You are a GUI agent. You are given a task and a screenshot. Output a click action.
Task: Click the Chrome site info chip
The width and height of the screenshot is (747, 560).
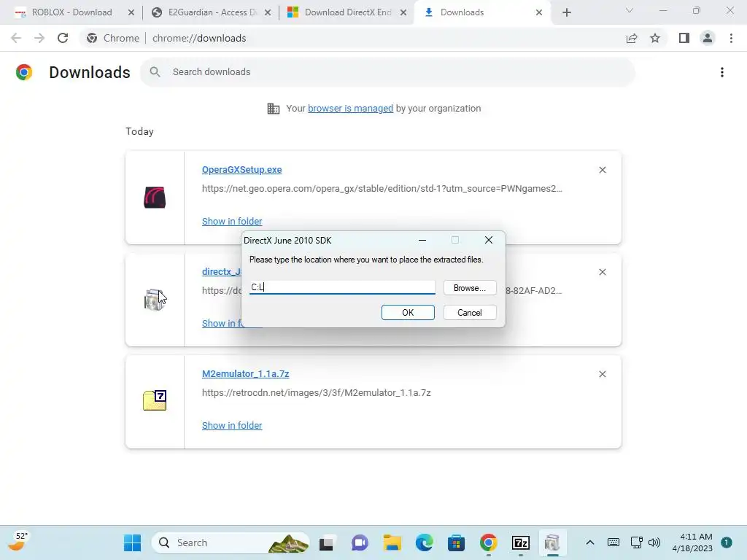click(x=113, y=38)
